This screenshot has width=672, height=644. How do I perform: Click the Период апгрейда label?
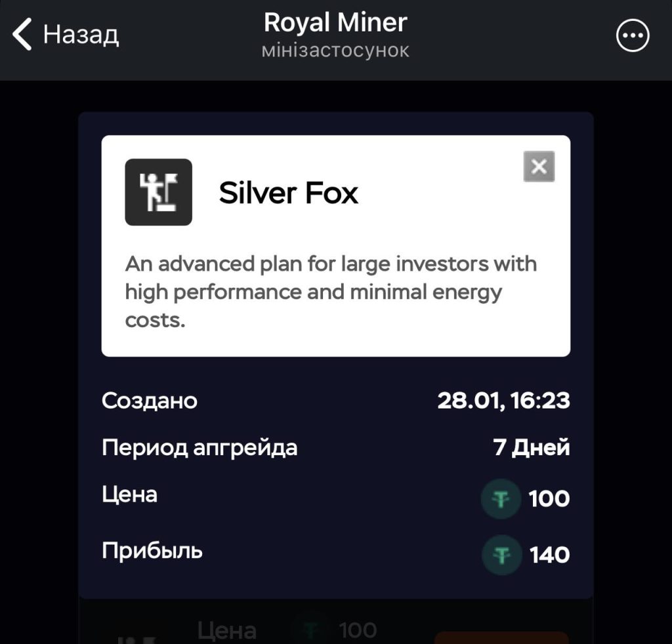pos(199,448)
